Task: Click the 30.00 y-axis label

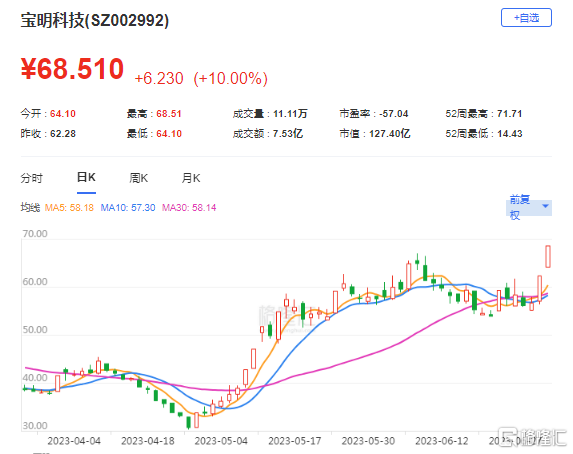Action: point(35,425)
